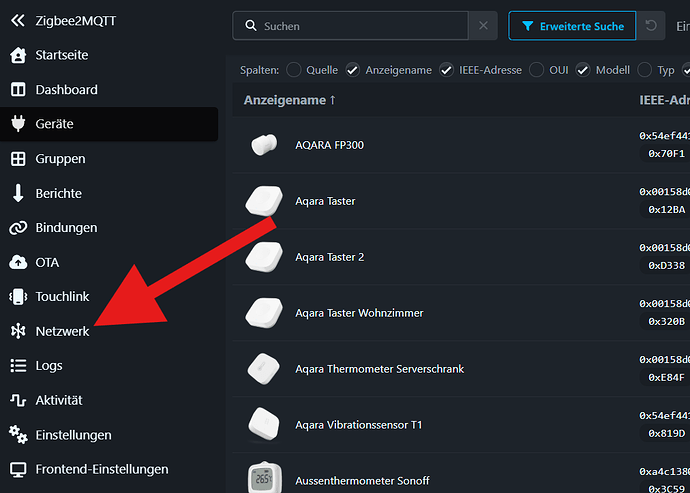This screenshot has width=690, height=493.
Task: Select the Gruppen grid icon
Action: click(18, 159)
